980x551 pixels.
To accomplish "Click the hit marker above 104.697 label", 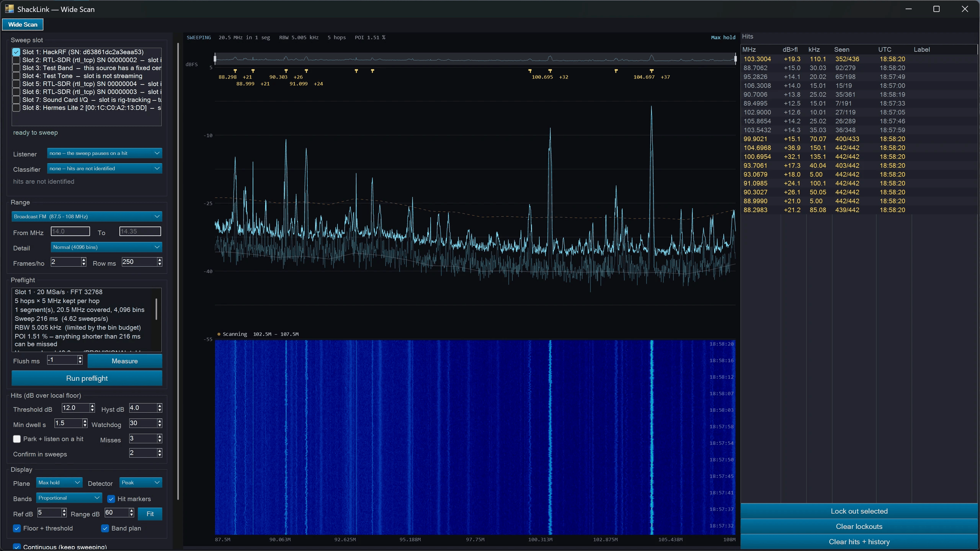I will point(652,71).
